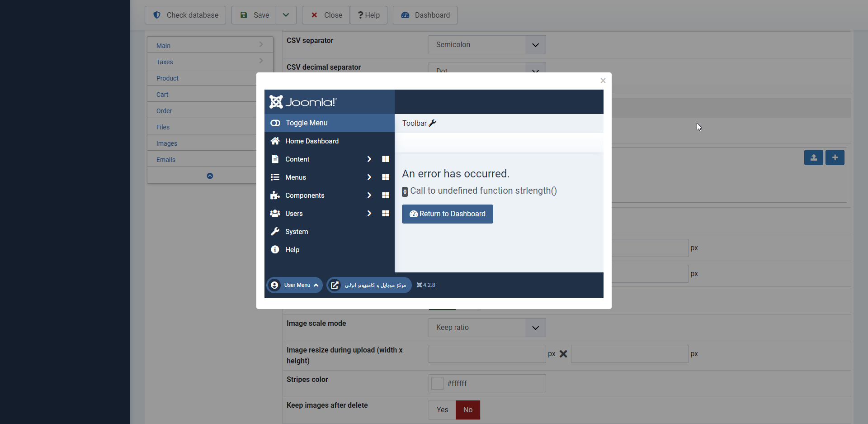Click the Home Dashboard menu item
This screenshot has width=868, height=424.
[330, 141]
